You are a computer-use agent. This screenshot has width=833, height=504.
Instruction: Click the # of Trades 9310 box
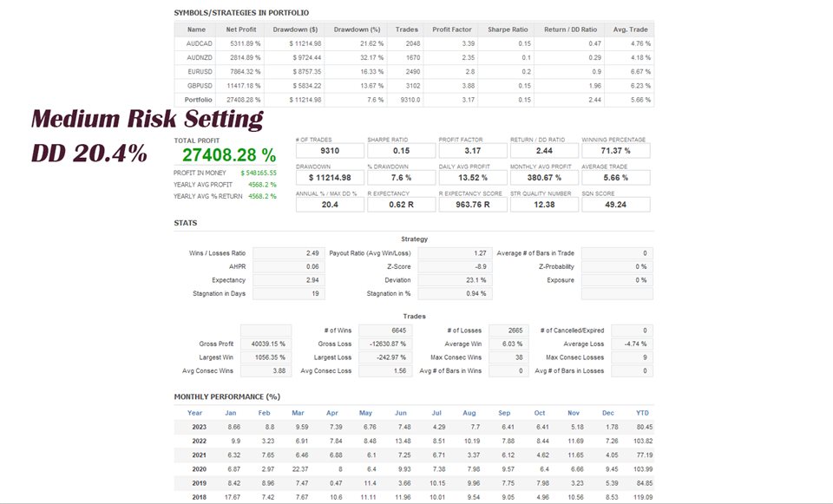coord(330,151)
